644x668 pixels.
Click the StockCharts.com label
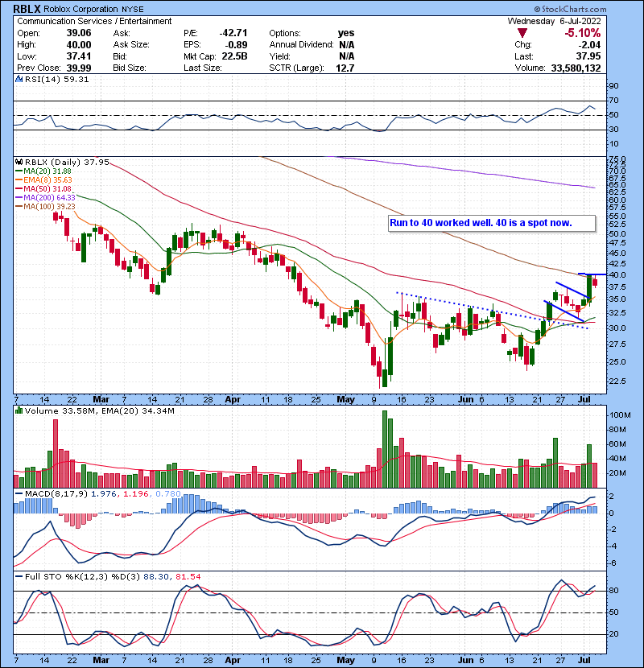coord(570,9)
